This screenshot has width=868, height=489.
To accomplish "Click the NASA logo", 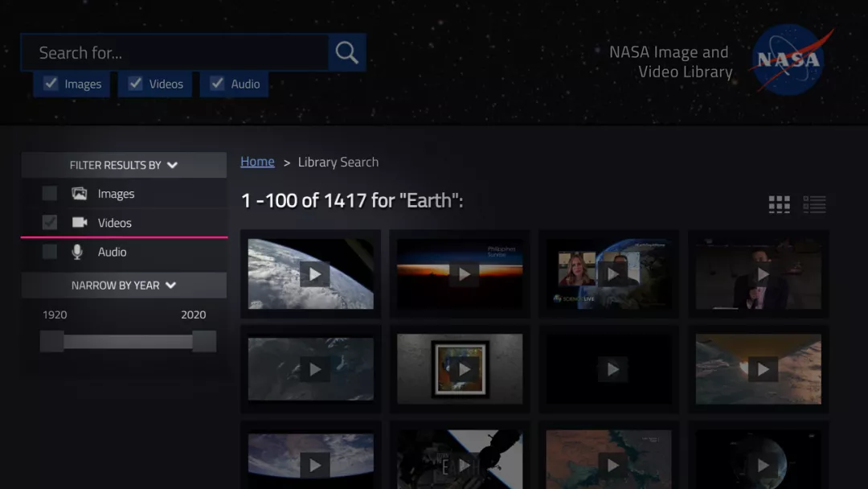I will pyautogui.click(x=790, y=60).
